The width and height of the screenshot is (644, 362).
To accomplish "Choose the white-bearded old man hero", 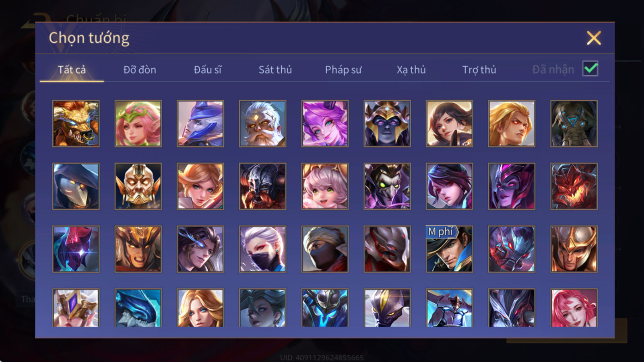I will [262, 123].
